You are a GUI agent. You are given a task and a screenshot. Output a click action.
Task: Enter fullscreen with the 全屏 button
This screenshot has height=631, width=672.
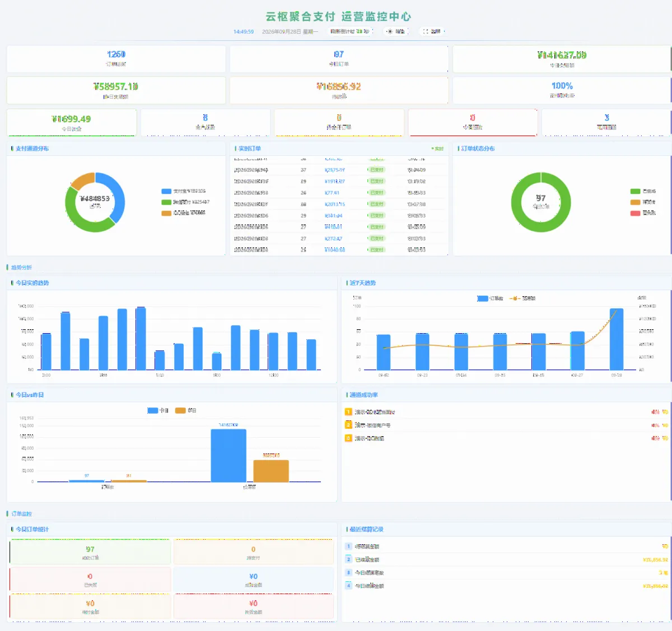click(432, 31)
